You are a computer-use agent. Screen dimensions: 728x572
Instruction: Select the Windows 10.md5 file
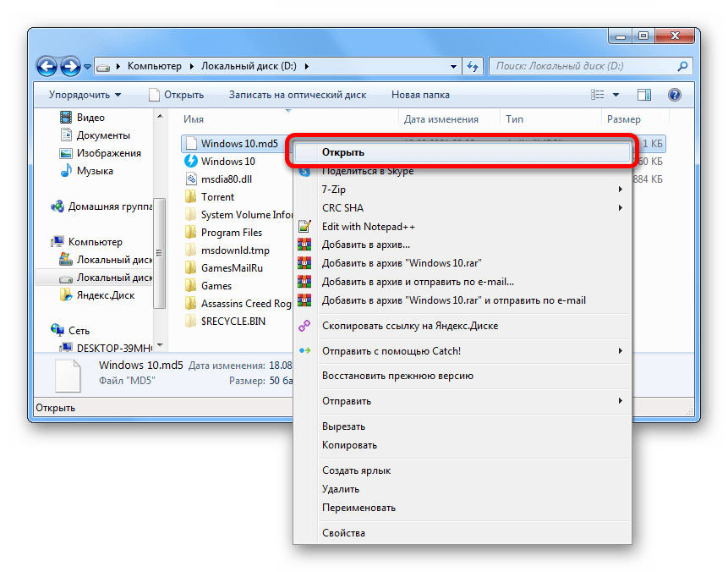point(239,144)
